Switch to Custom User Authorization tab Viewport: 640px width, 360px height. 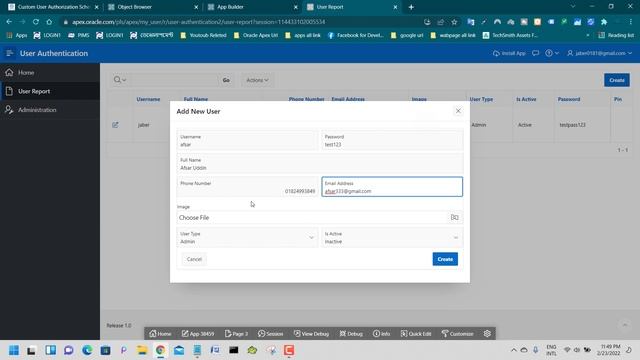[x=53, y=7]
